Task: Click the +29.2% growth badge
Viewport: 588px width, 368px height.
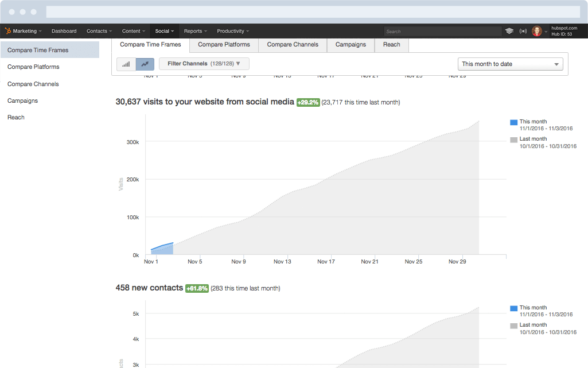Action: (308, 102)
